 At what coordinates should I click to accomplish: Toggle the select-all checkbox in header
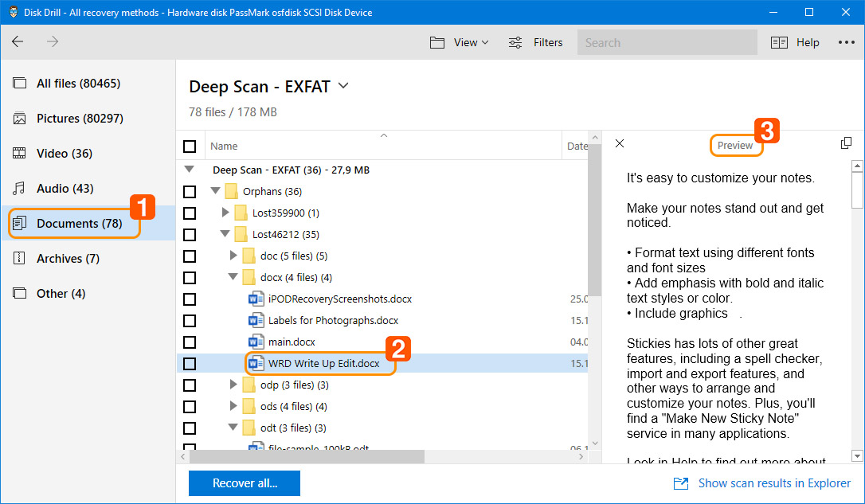pyautogui.click(x=190, y=147)
